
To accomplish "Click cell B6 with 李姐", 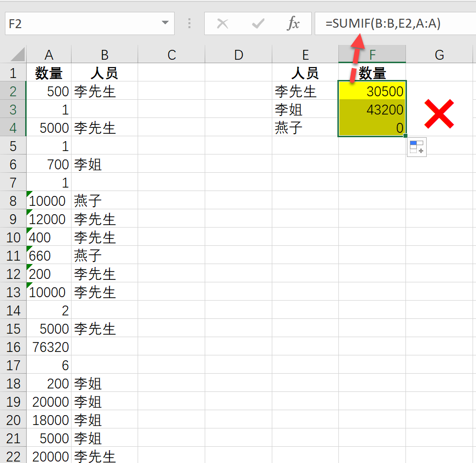I will click(x=105, y=164).
